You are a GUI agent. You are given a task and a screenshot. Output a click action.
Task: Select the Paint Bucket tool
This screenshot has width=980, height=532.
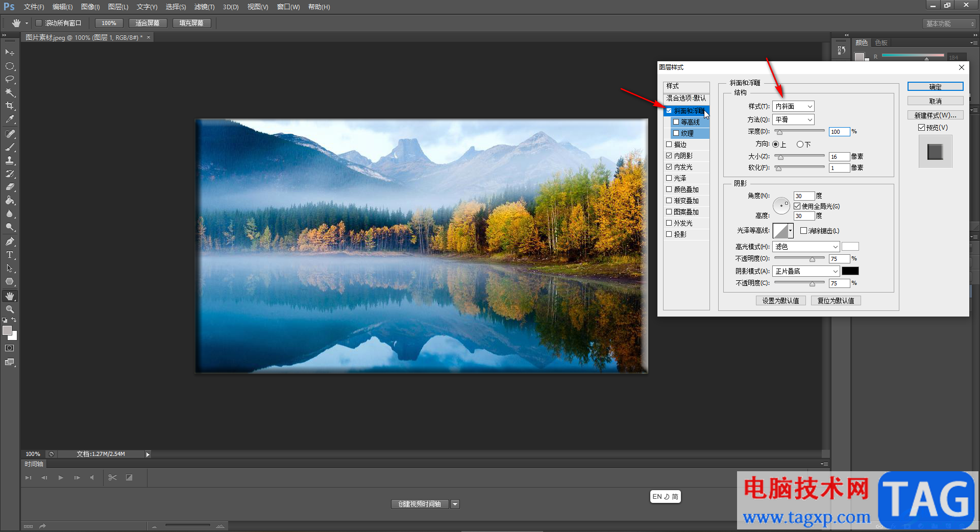pyautogui.click(x=10, y=200)
